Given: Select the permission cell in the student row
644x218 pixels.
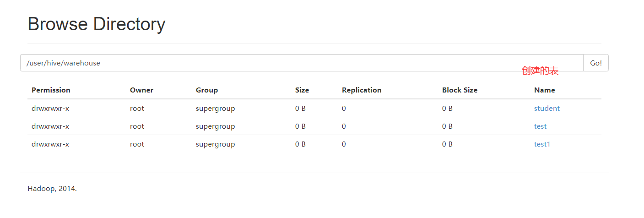Looking at the screenshot, I should (50, 109).
